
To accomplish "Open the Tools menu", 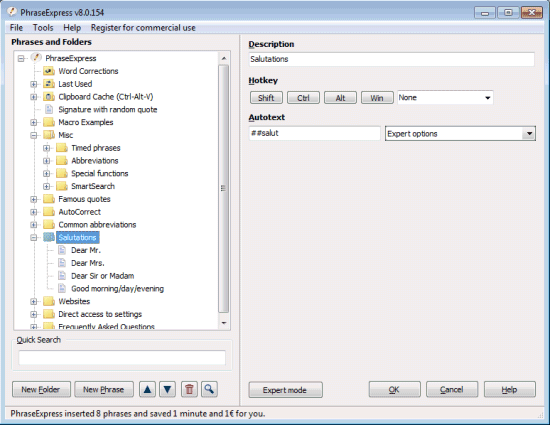I will [x=43, y=28].
